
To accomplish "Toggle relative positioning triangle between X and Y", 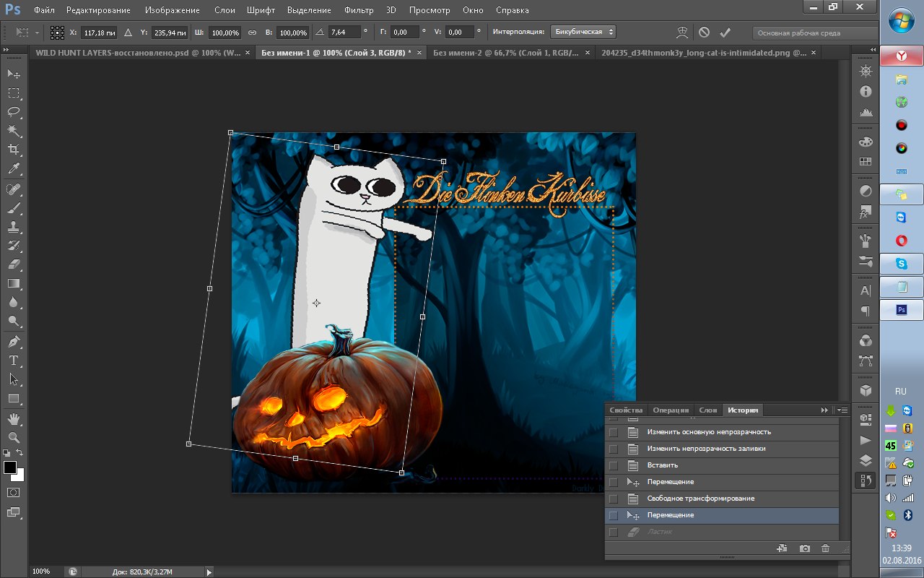I will [128, 33].
